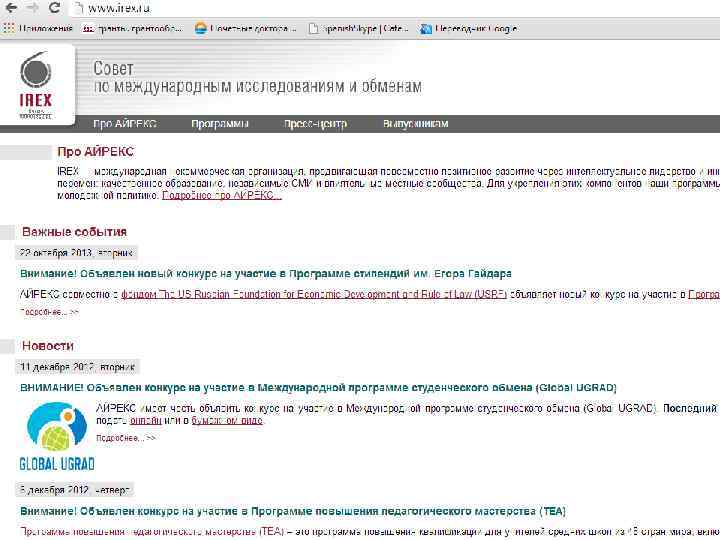Click the 22 октября 2013 date label
Screen dimensions: 720x540
tap(76, 253)
